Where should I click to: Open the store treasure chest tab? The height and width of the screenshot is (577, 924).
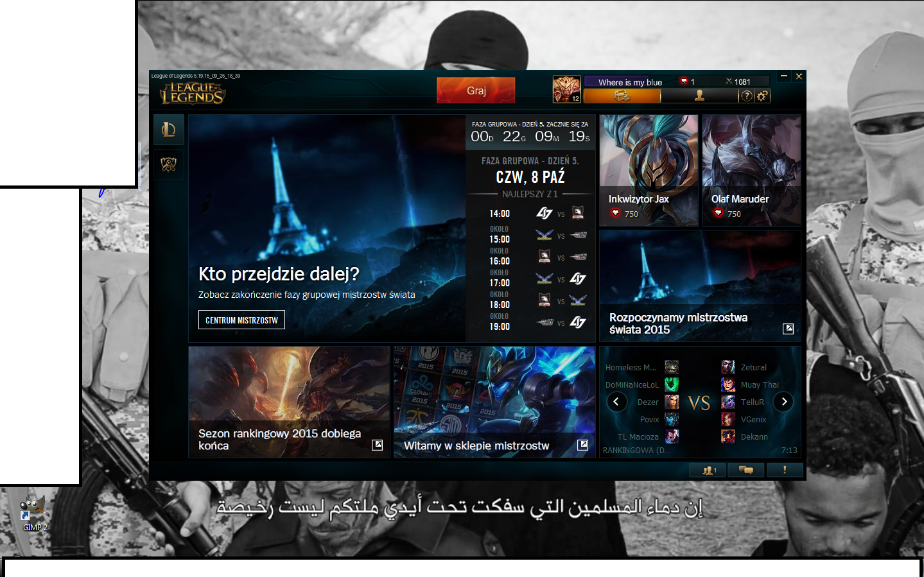click(622, 96)
